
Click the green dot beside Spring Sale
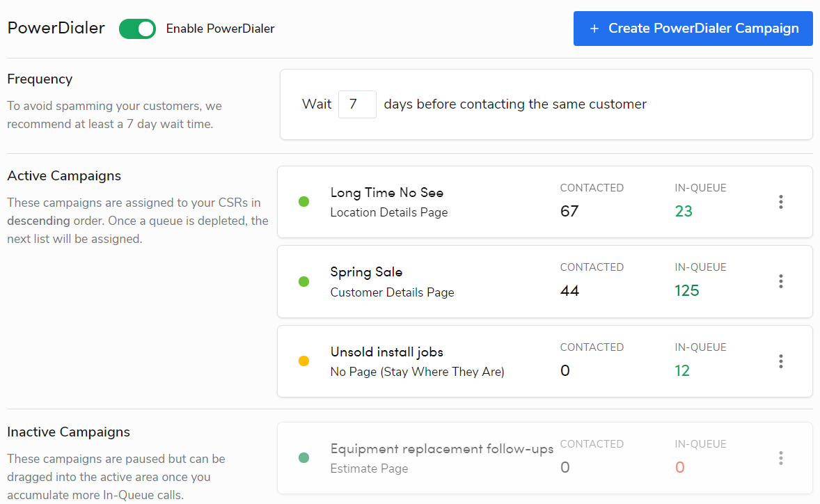coord(303,281)
